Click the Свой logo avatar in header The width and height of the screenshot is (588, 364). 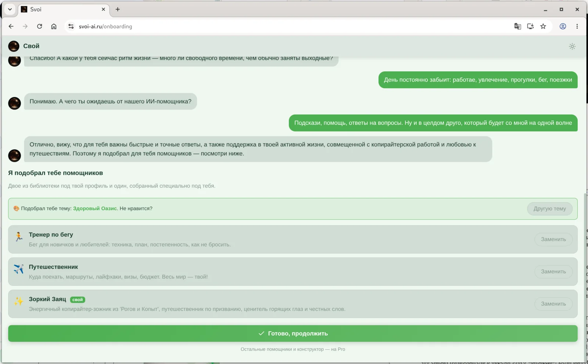click(x=14, y=46)
